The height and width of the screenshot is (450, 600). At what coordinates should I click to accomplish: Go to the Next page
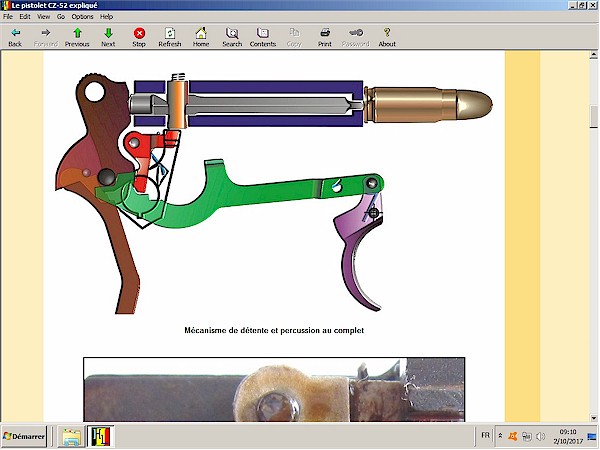coord(108,37)
